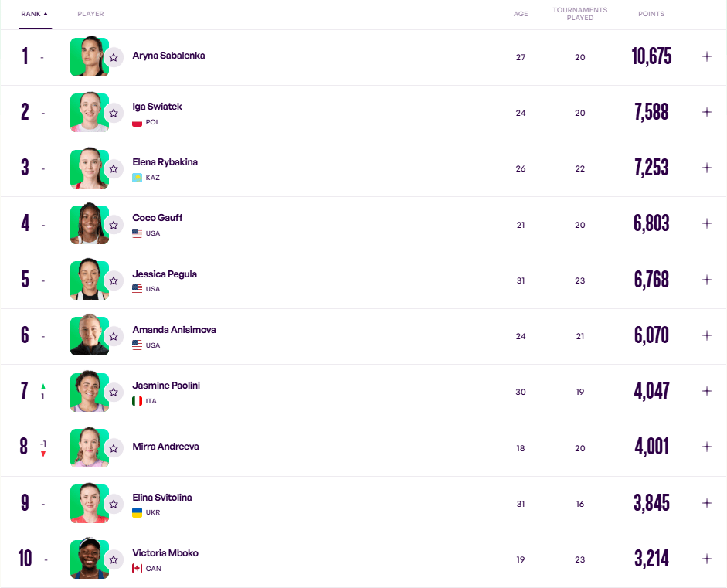This screenshot has width=727, height=588.
Task: Click the star beside Victoria Mboko
Action: click(x=114, y=559)
